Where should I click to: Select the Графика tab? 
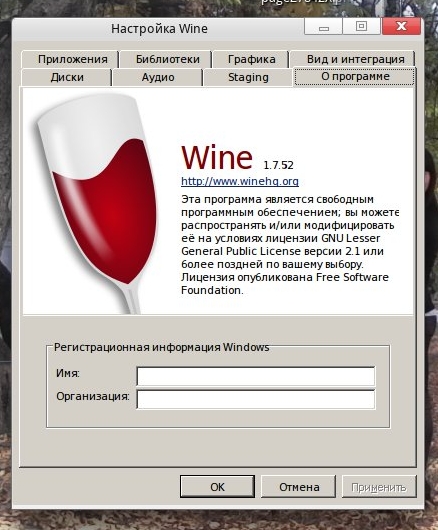251,59
